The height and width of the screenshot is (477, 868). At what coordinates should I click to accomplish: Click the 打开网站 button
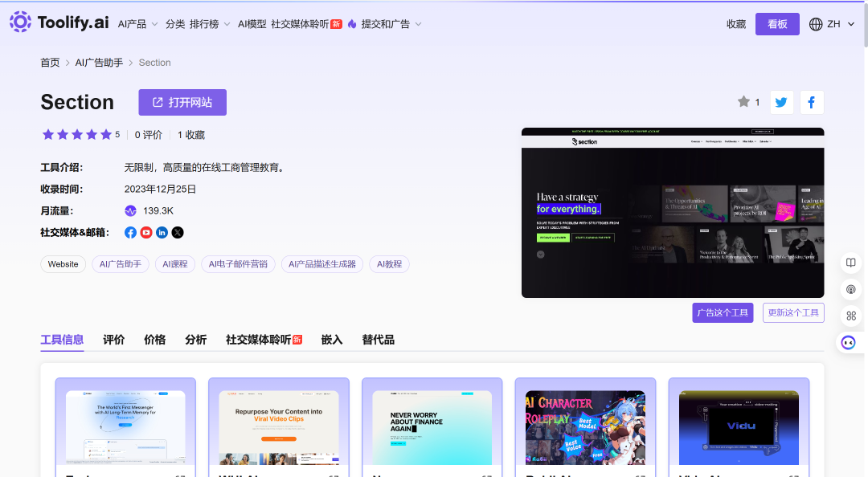click(x=182, y=102)
